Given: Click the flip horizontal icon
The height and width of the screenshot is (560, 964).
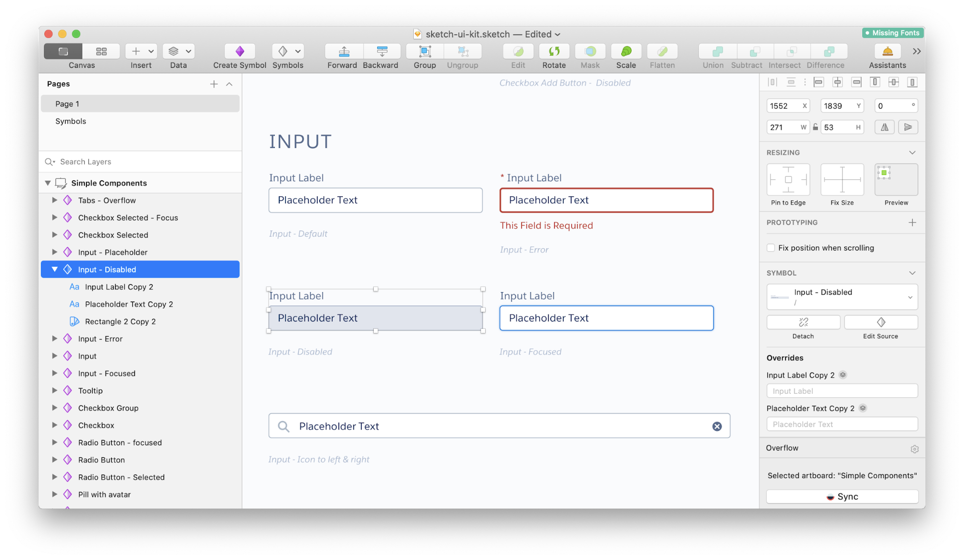Looking at the screenshot, I should click(x=884, y=127).
